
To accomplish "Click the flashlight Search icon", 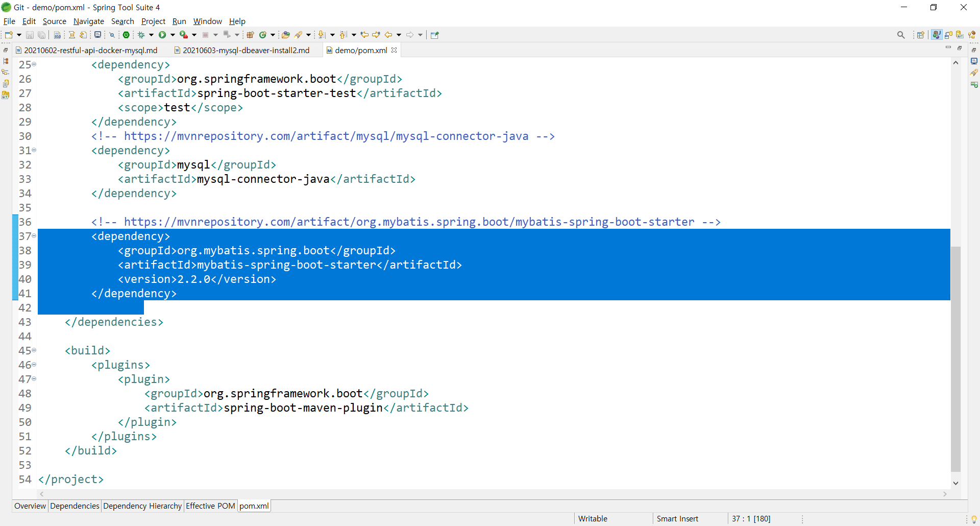I will 299,35.
